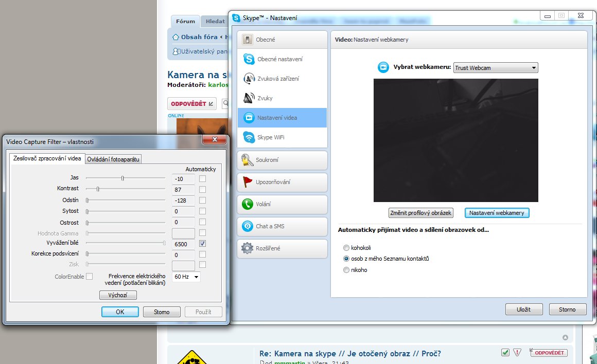597x364 pixels.
Task: Select the nikoho radio option
Action: pyautogui.click(x=346, y=270)
